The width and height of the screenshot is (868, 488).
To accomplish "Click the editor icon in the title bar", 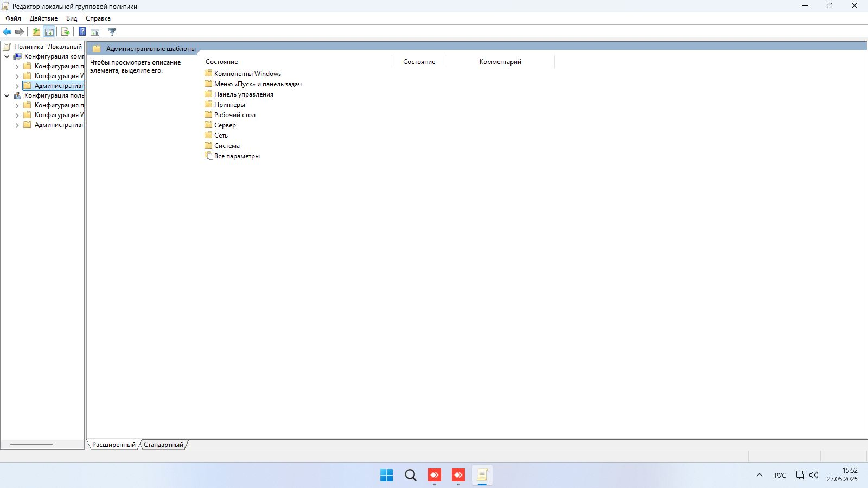I will pos(5,7).
